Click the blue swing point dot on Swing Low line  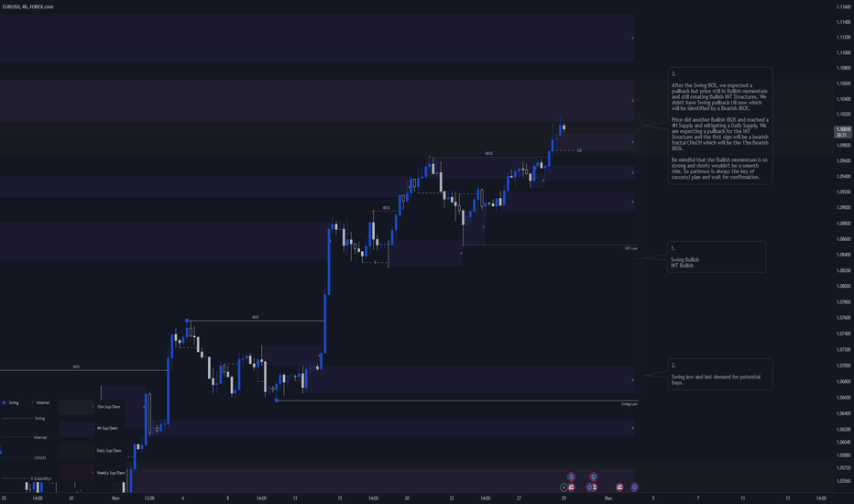point(277,400)
